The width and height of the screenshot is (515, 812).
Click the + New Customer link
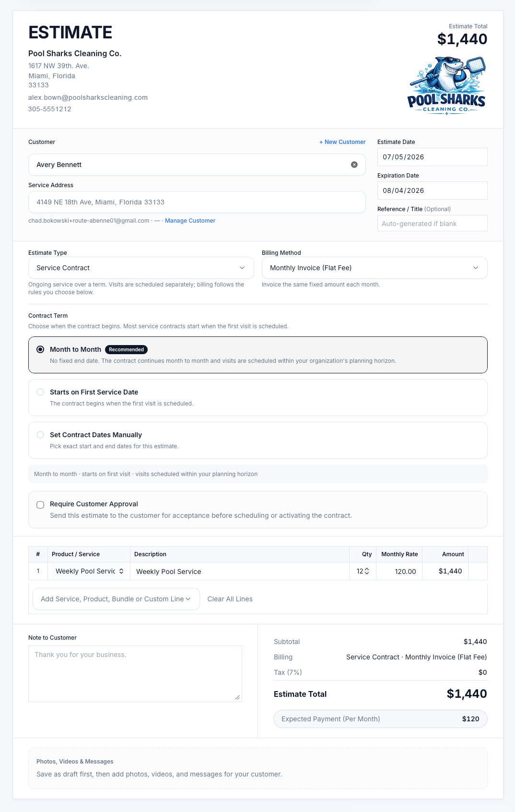(342, 142)
